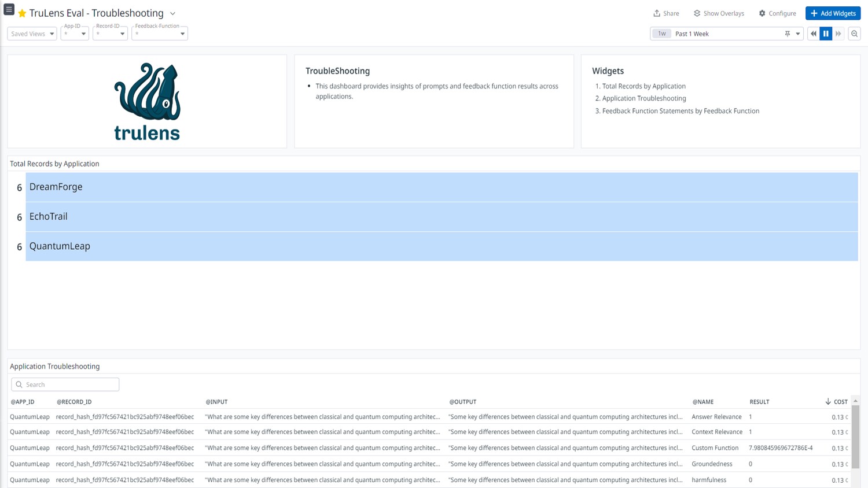Image resolution: width=868 pixels, height=488 pixels.
Task: Select the DreamForge records bar
Action: (441, 187)
